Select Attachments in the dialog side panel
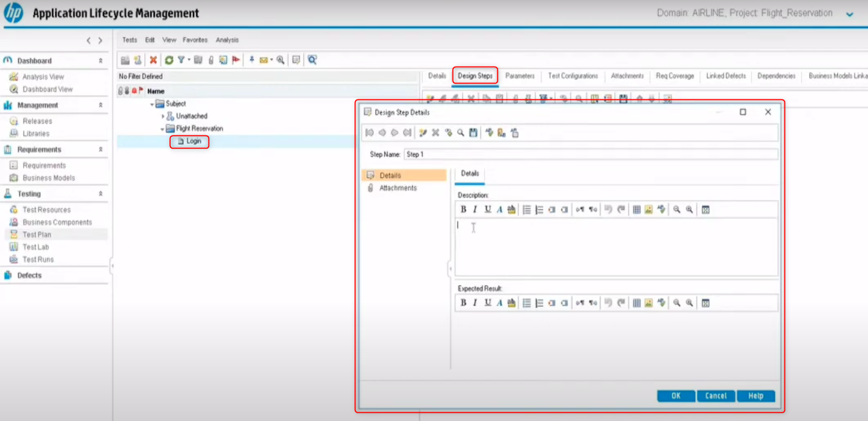This screenshot has height=421, width=868. point(397,188)
